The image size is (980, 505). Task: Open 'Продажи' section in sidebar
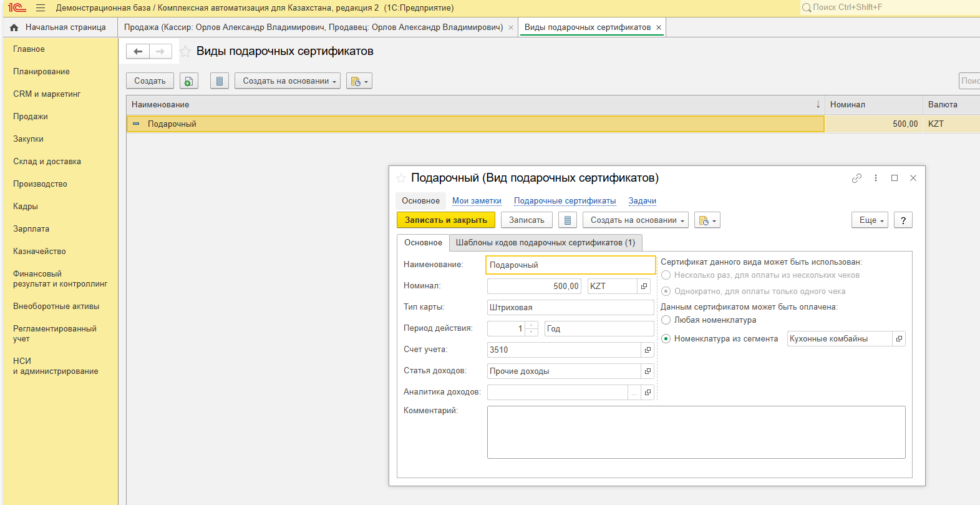coord(31,117)
